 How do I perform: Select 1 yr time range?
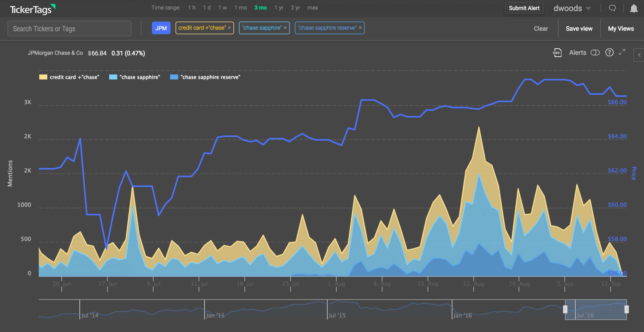(x=279, y=8)
